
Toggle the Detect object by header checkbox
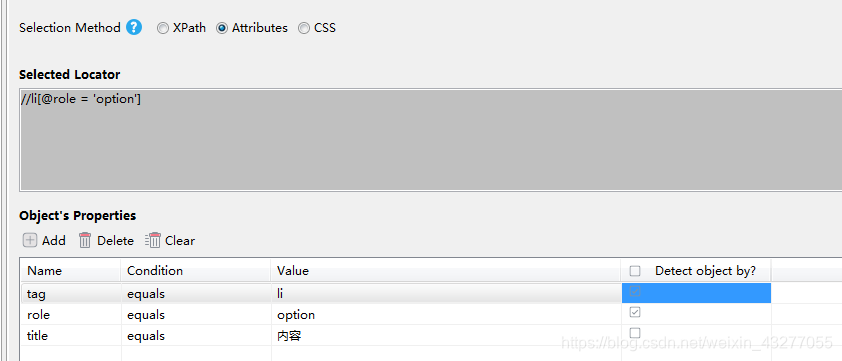635,271
